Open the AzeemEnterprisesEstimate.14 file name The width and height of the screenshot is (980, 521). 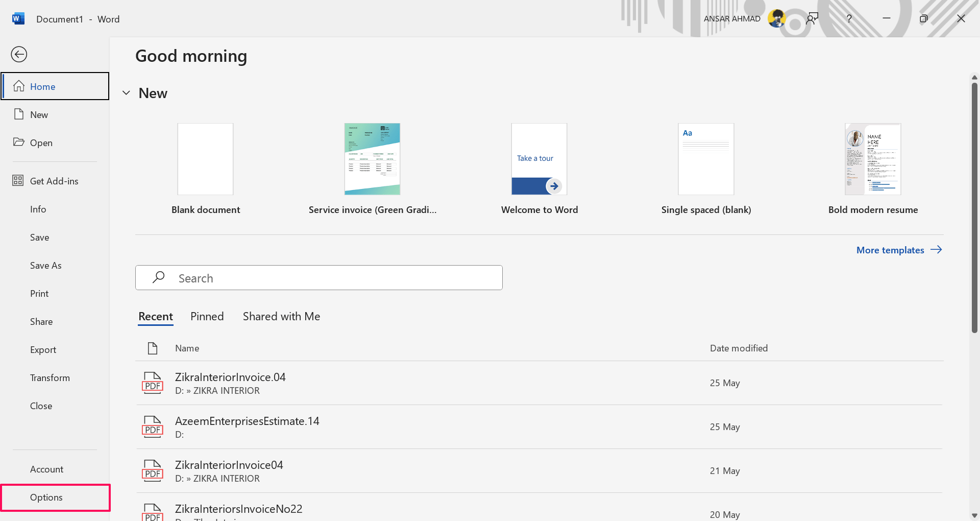(x=247, y=421)
